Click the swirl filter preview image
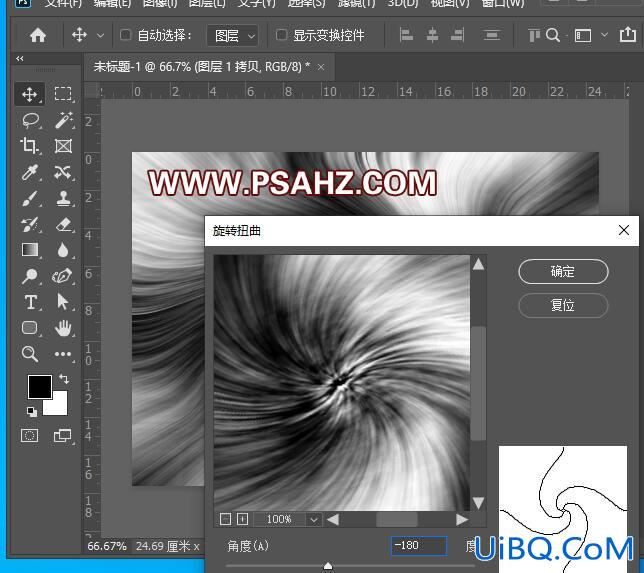The image size is (644, 573). tap(342, 383)
